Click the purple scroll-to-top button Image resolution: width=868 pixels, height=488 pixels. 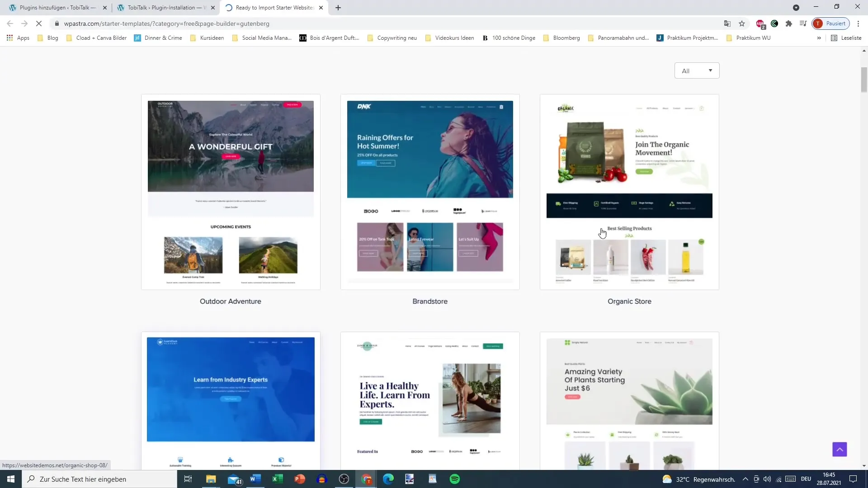(840, 449)
